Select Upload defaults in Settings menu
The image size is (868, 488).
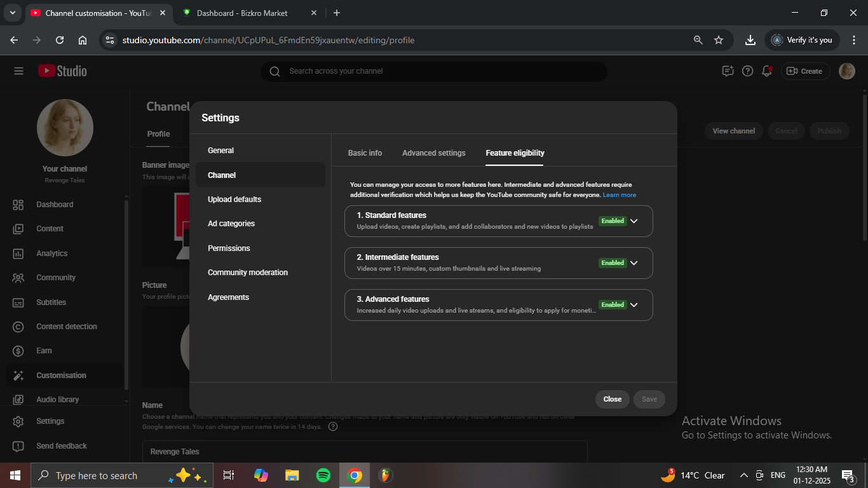point(234,200)
